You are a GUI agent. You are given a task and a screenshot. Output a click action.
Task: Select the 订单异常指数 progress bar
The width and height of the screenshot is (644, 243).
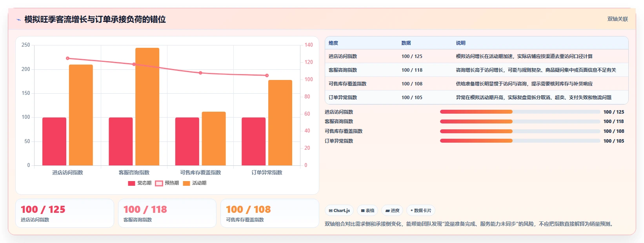pos(520,141)
